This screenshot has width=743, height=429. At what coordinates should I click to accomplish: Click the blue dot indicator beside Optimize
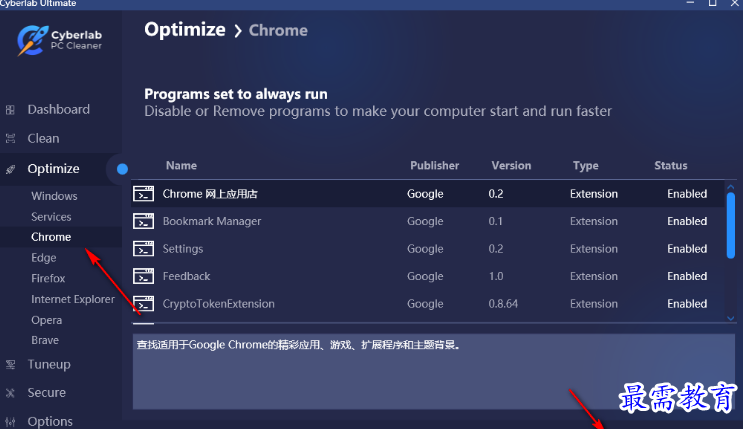122,169
